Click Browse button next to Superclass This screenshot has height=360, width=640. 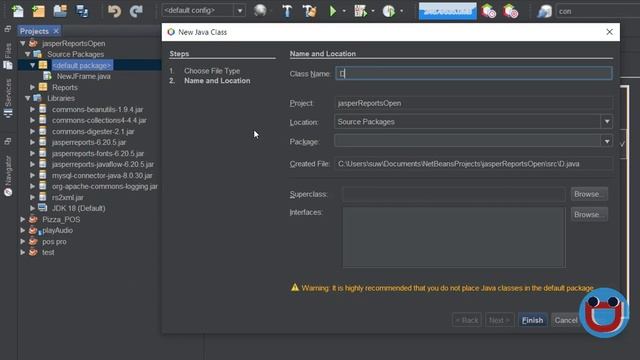point(589,194)
